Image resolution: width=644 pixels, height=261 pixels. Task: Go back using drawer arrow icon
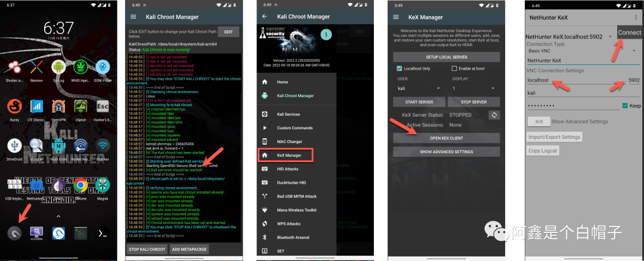pyautogui.click(x=265, y=17)
